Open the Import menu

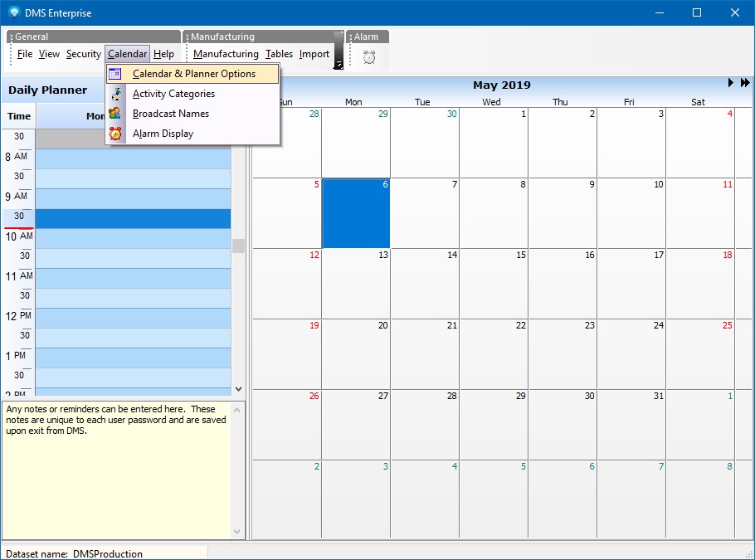coord(314,54)
